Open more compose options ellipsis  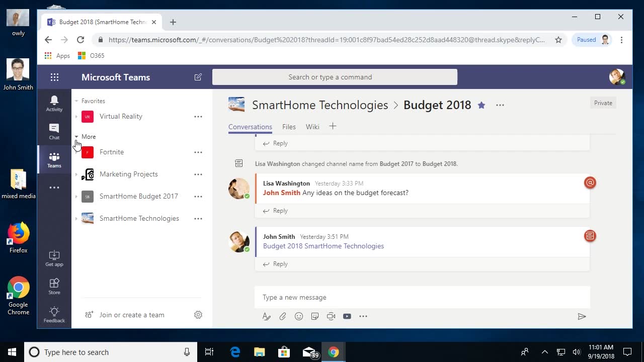[363, 316]
